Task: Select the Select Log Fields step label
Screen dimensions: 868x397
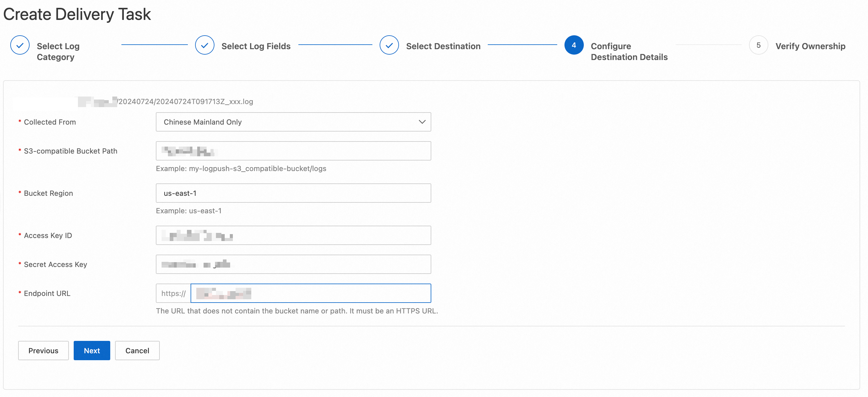Action: (x=256, y=46)
